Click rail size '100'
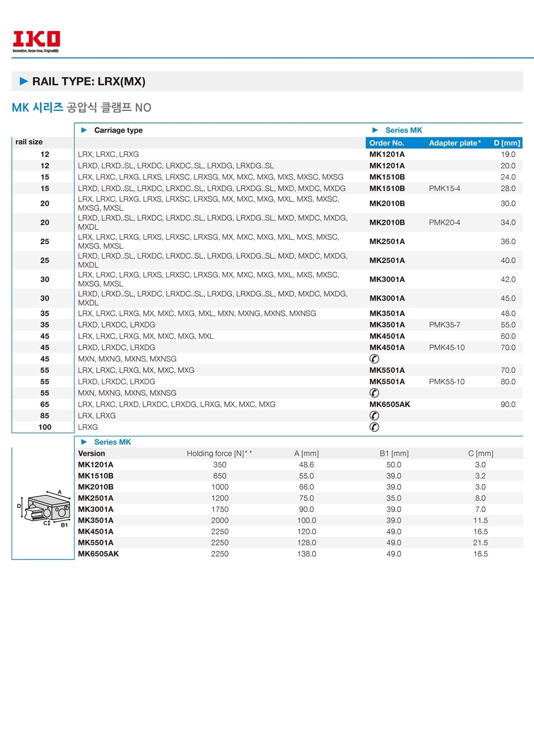This screenshot has height=756, width=534. click(45, 427)
